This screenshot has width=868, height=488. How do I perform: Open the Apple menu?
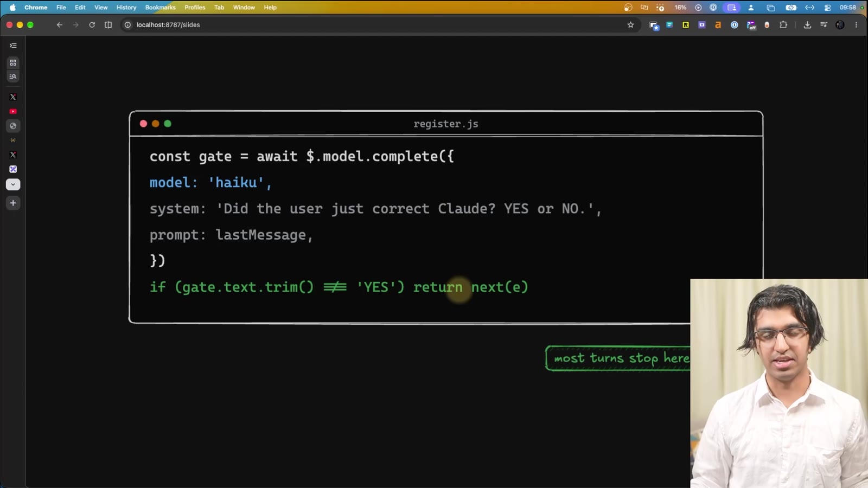coord(12,8)
